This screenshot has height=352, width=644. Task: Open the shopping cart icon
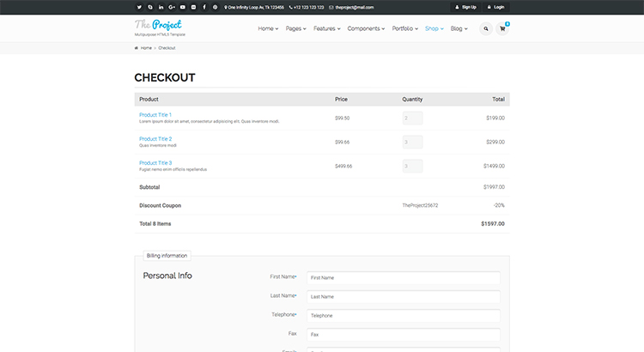coord(502,28)
